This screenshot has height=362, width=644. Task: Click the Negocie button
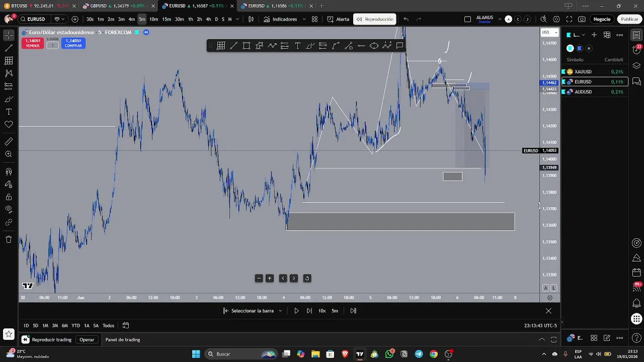pyautogui.click(x=602, y=19)
